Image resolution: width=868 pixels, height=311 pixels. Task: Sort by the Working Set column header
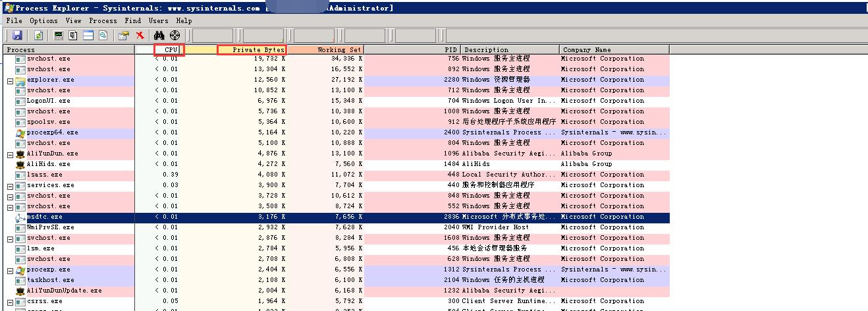325,49
